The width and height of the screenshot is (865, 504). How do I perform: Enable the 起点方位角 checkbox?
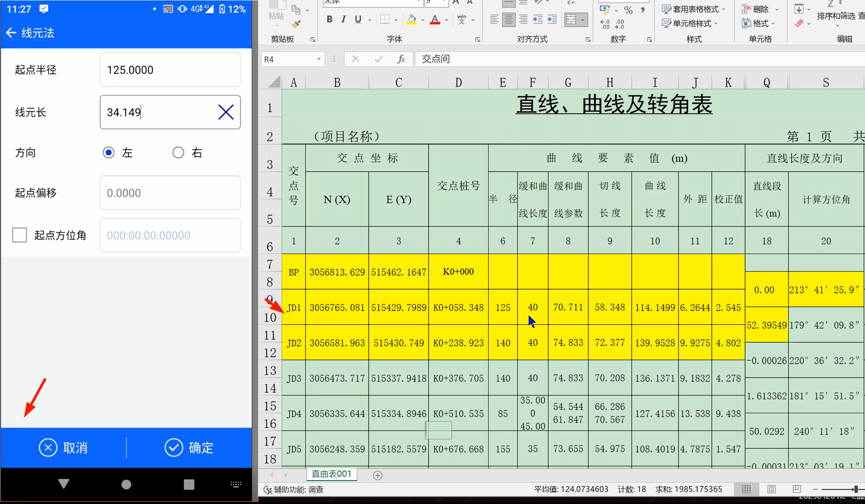click(x=19, y=235)
